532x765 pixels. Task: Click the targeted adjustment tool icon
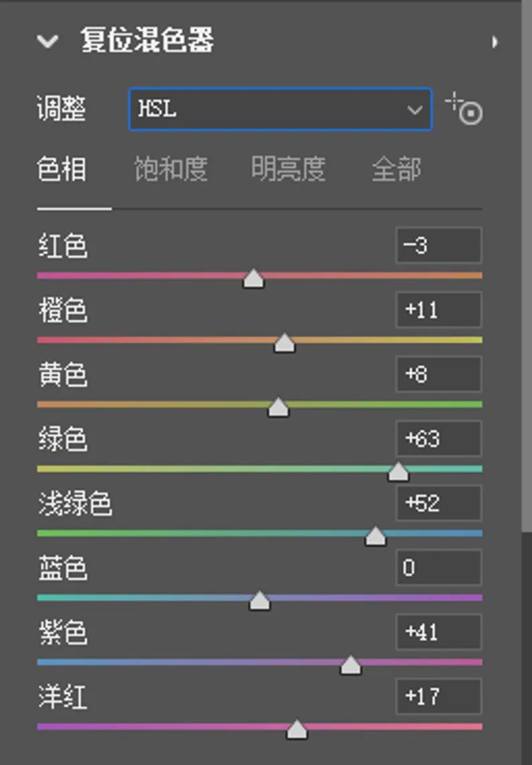click(x=464, y=109)
